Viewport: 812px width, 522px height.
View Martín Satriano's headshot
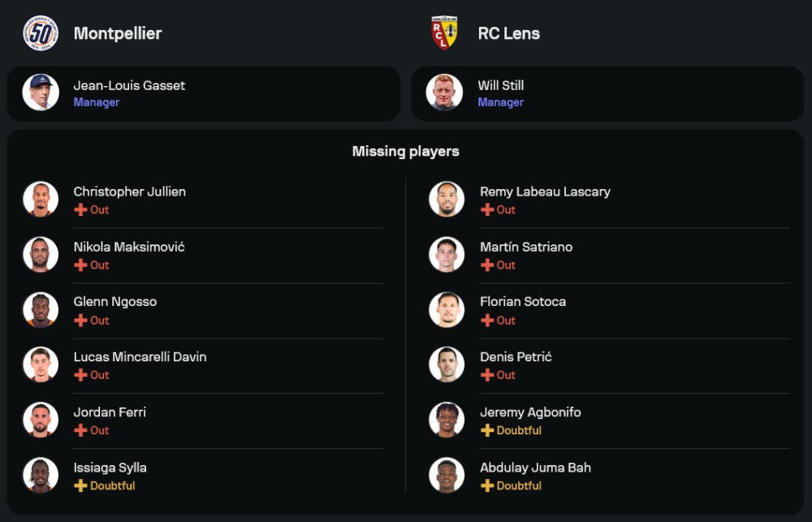(x=447, y=254)
